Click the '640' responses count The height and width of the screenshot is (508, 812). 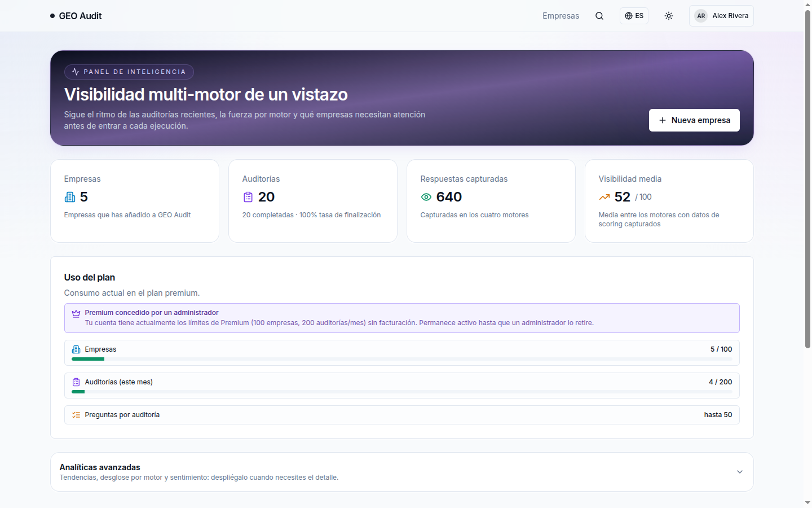[x=449, y=197]
